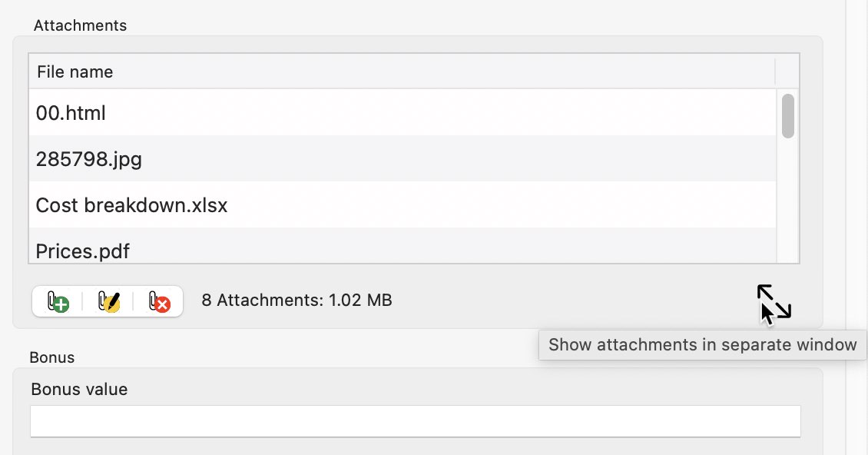Select the 00.html attachment row
The height and width of the screenshot is (455, 868).
402,112
